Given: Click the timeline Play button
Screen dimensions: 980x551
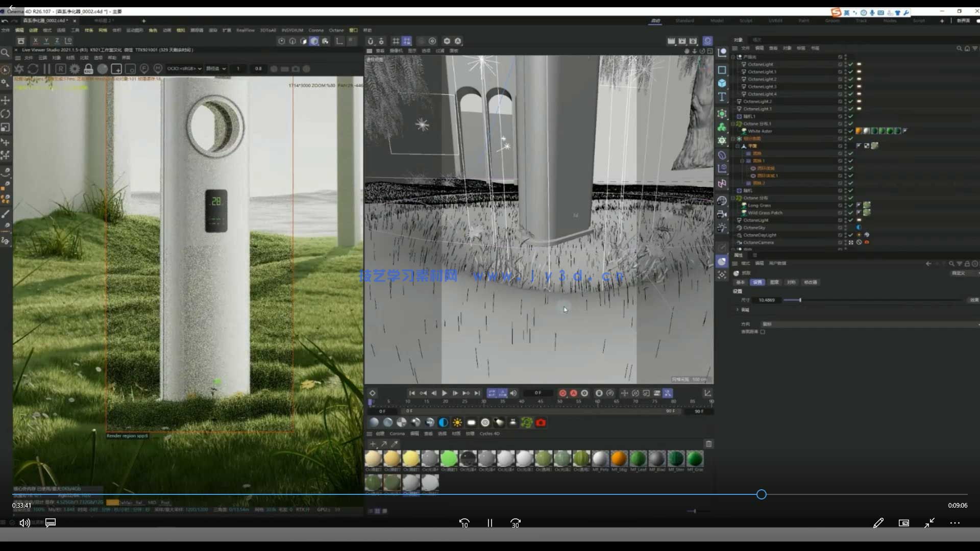Looking at the screenshot, I should click(x=444, y=393).
